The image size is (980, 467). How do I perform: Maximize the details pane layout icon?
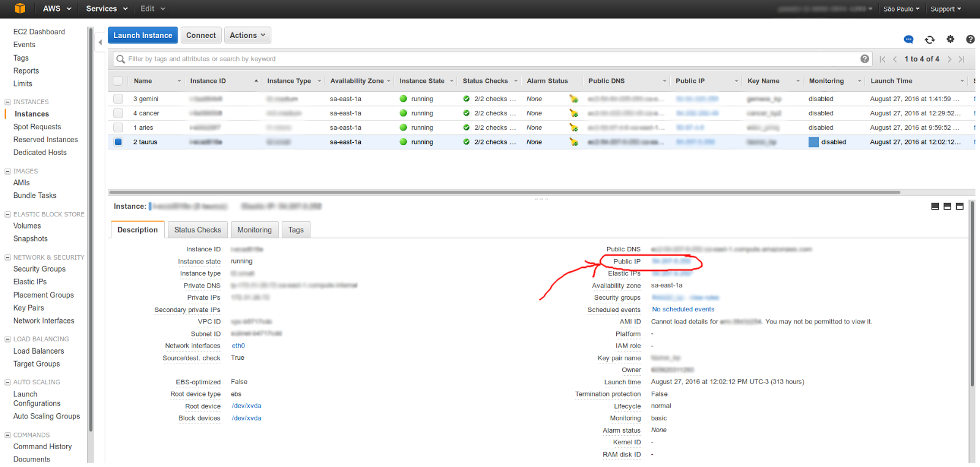pos(960,207)
